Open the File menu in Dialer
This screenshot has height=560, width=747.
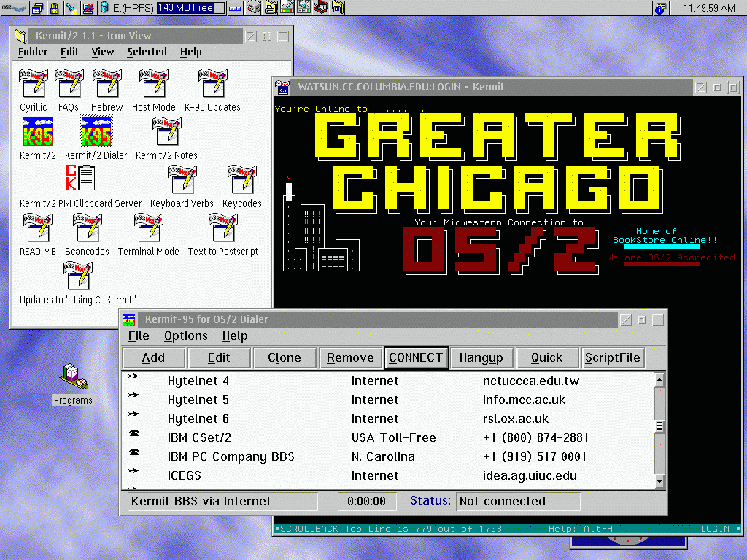pos(139,336)
